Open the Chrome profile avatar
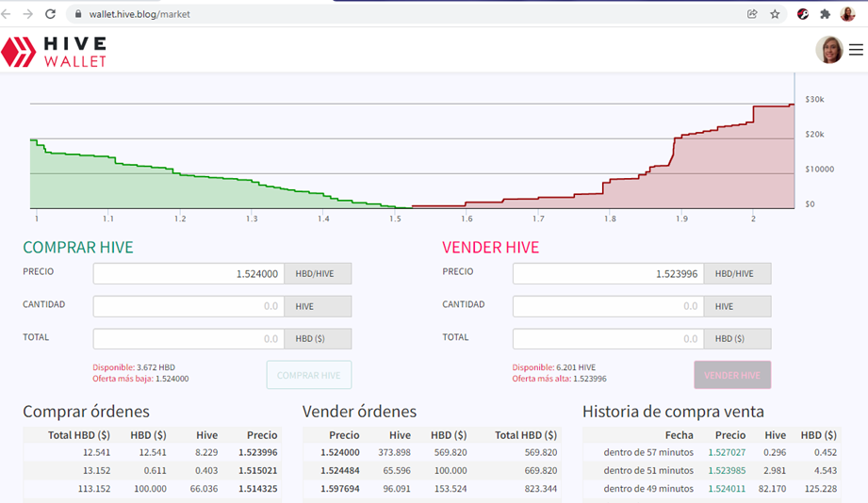The height and width of the screenshot is (503, 868). click(x=847, y=14)
